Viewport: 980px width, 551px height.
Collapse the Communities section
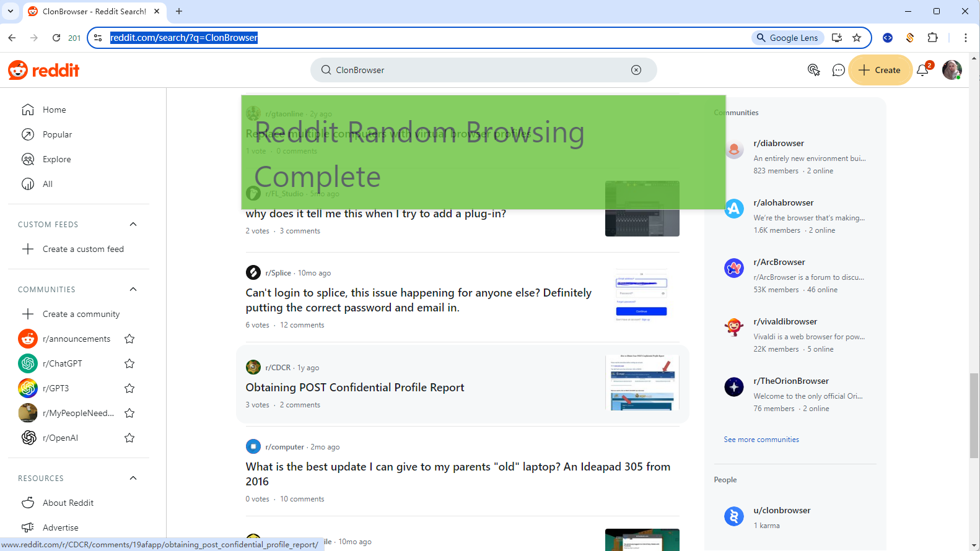[x=133, y=289]
